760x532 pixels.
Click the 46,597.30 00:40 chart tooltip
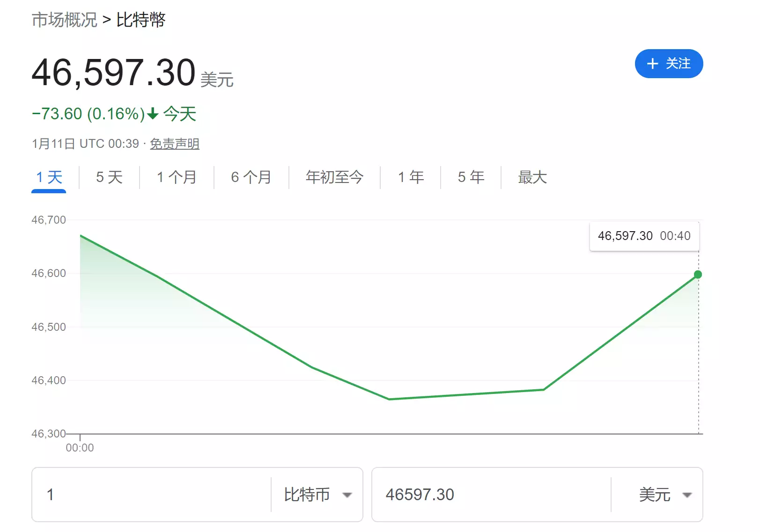644,236
